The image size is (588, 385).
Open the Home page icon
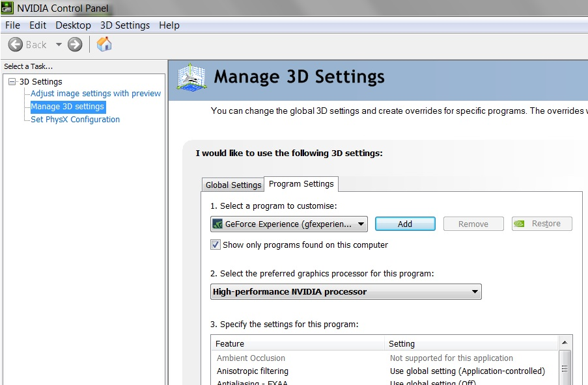[x=104, y=44]
